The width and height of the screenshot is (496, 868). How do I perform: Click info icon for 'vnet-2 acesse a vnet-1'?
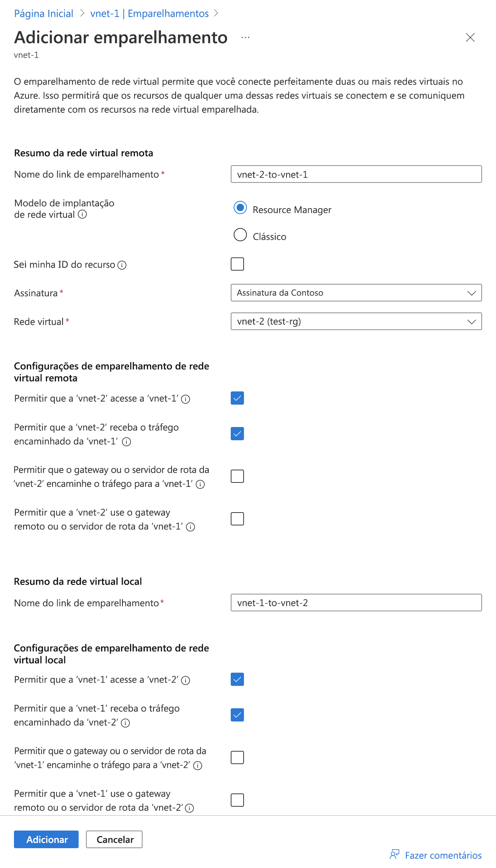pos(186,399)
